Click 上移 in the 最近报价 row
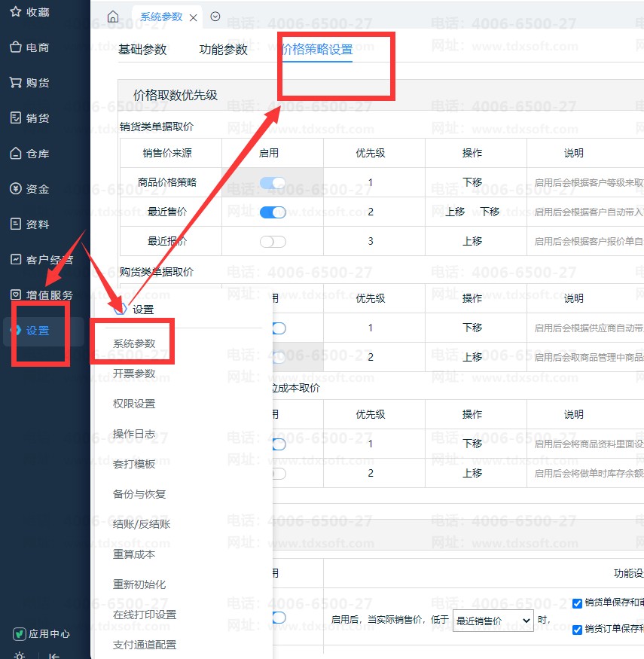The image size is (644, 659). [472, 242]
